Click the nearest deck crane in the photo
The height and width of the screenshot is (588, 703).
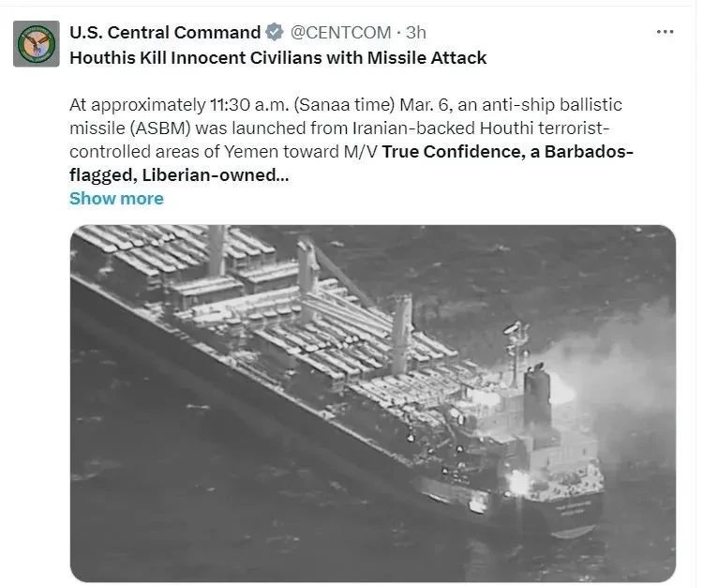point(401,334)
